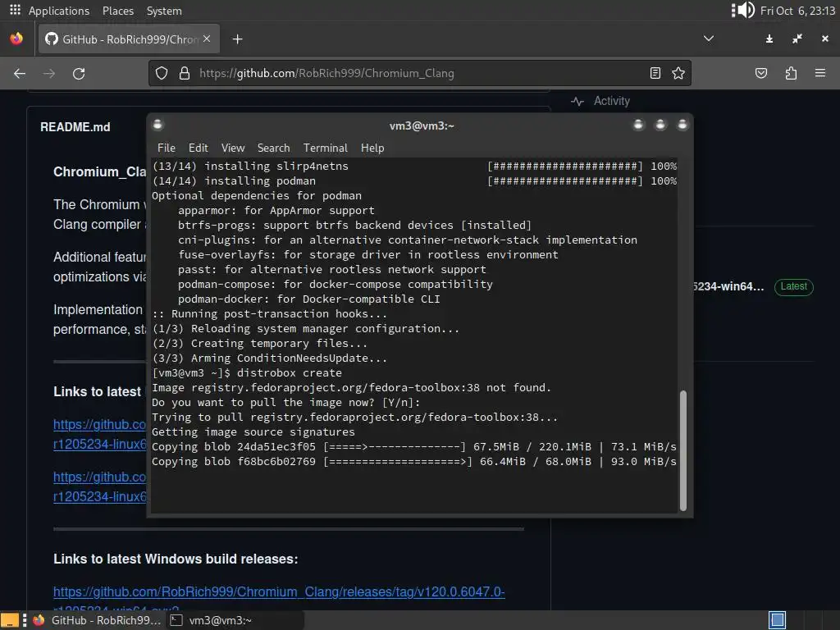Open the terminal View menu

[x=232, y=148]
